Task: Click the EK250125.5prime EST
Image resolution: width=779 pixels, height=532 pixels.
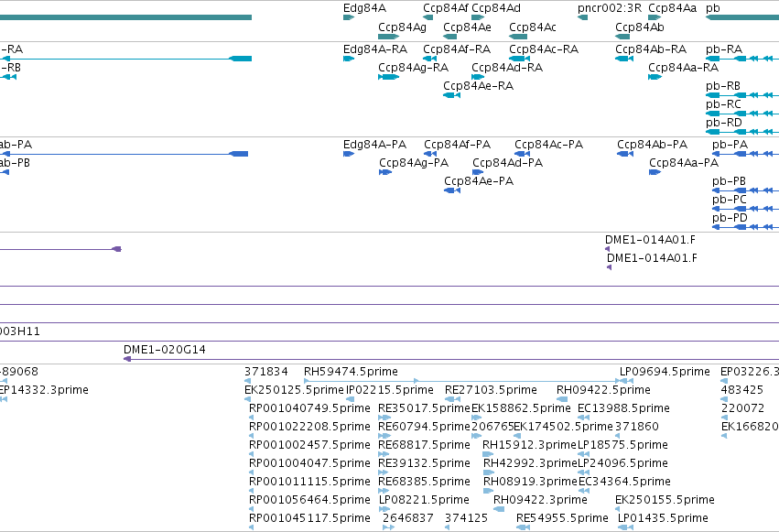Action: pos(247,400)
